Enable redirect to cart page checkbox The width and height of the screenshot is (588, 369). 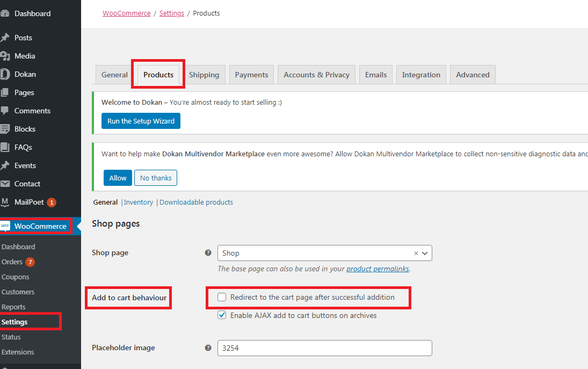click(222, 298)
